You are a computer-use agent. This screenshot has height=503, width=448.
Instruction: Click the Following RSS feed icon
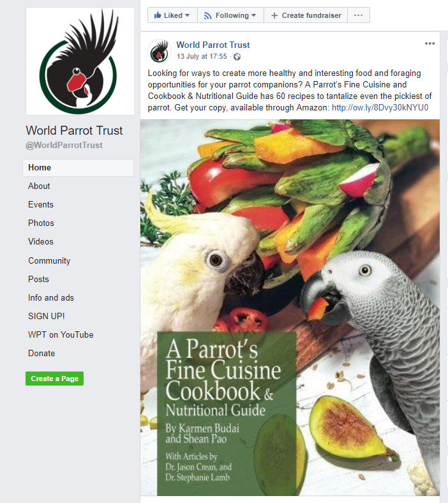point(208,15)
